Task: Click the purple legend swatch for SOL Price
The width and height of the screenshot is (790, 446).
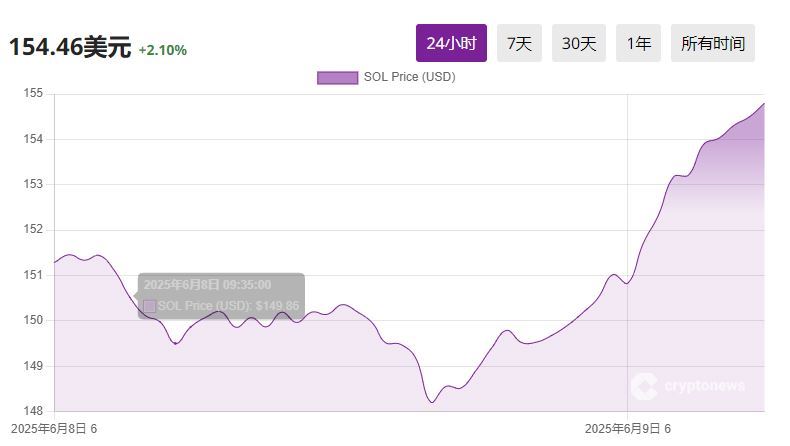Action: 337,77
